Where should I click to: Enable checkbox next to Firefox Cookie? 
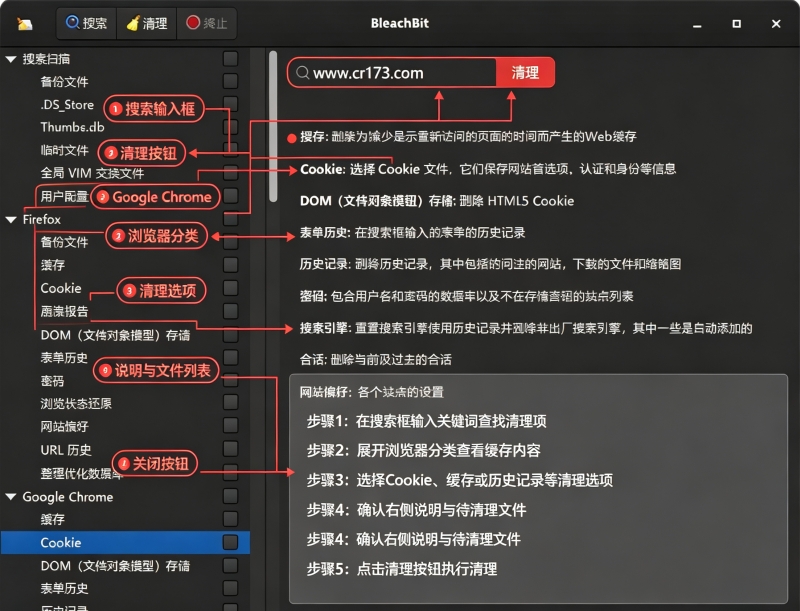(231, 288)
